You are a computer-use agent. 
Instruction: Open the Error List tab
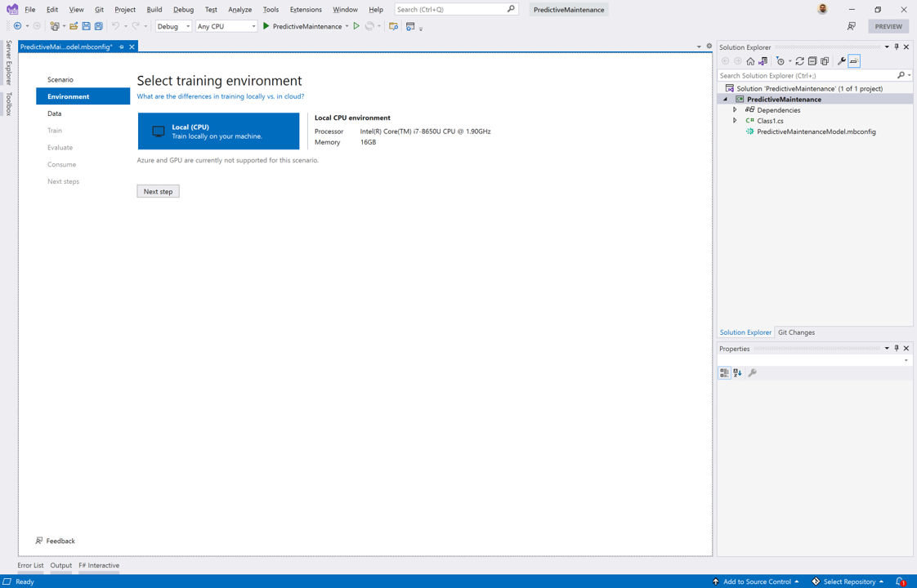point(30,565)
